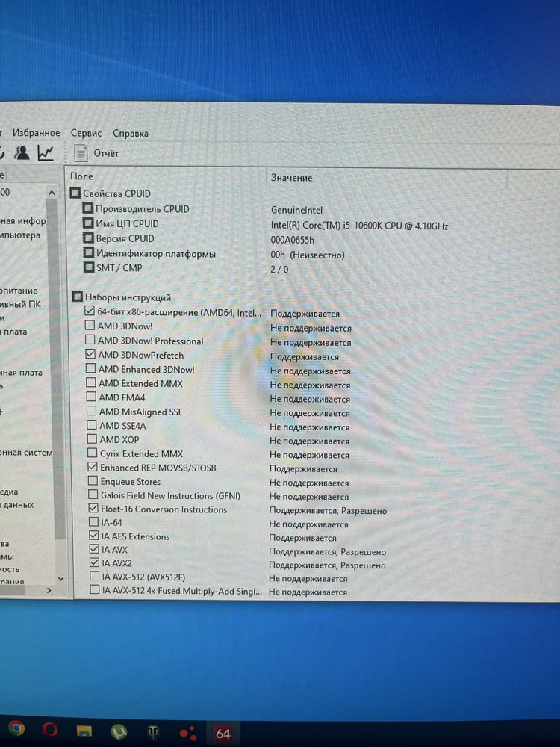Select the 000A0655h value
Viewport: 560px width, 747px height.
tap(293, 240)
